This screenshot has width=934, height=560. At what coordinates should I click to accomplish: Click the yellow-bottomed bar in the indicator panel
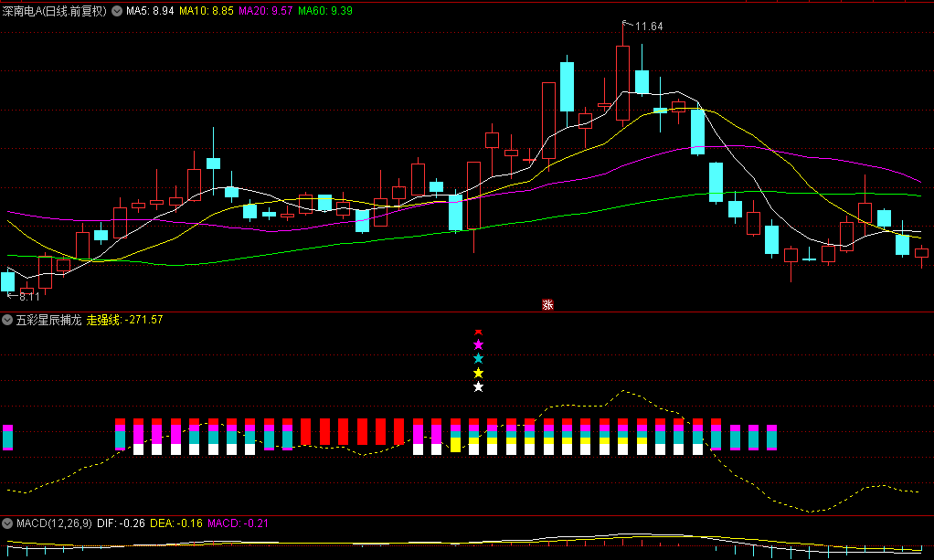(456, 437)
